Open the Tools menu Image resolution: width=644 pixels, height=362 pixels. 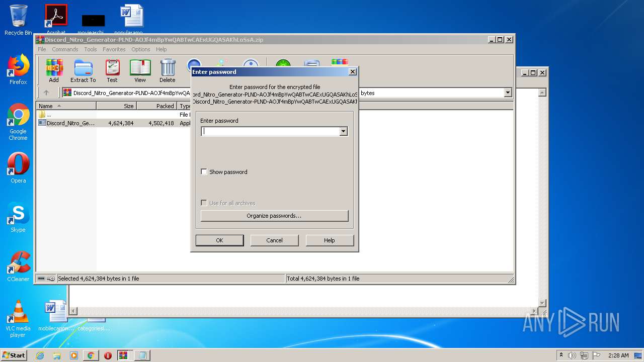(x=91, y=49)
